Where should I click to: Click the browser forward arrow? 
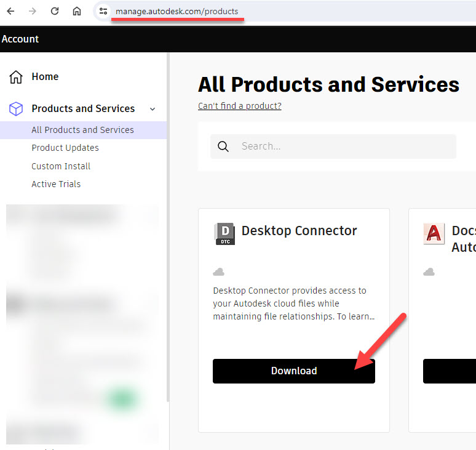tap(33, 11)
